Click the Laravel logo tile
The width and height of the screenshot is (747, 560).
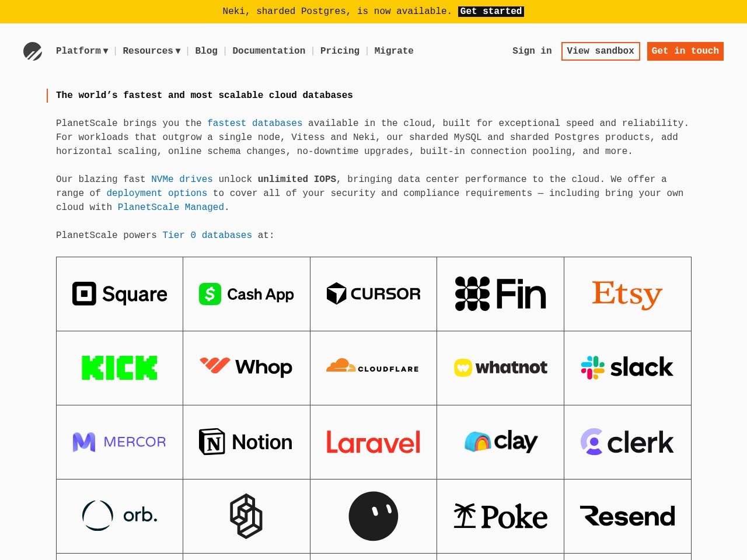[373, 442]
